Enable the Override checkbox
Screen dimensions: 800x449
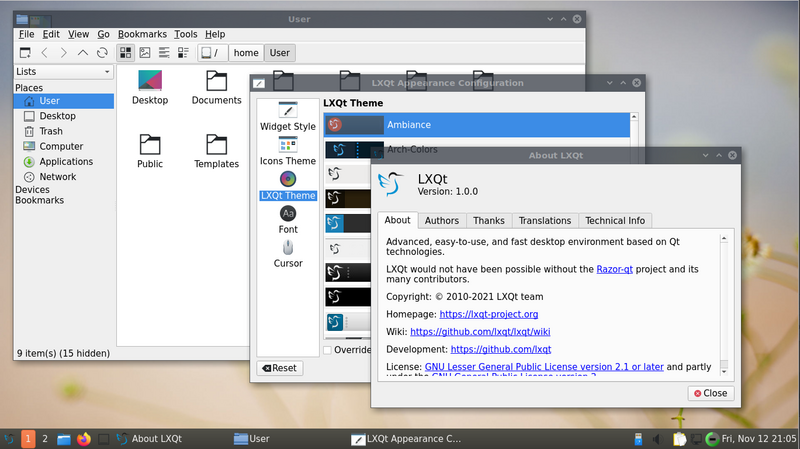coord(328,350)
